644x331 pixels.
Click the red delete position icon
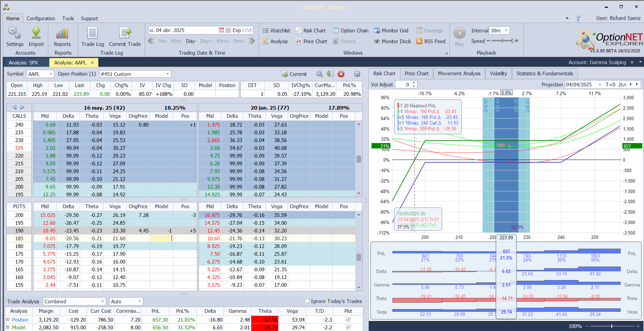click(x=341, y=74)
